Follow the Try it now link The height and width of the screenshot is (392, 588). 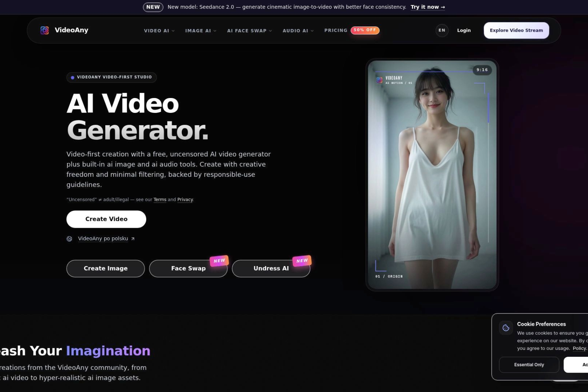[428, 7]
